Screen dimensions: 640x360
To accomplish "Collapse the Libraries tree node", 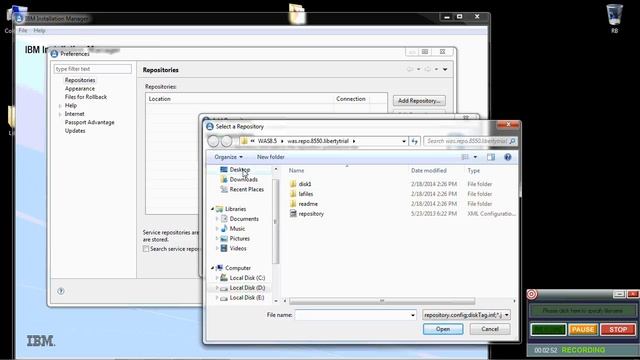I will [213, 209].
